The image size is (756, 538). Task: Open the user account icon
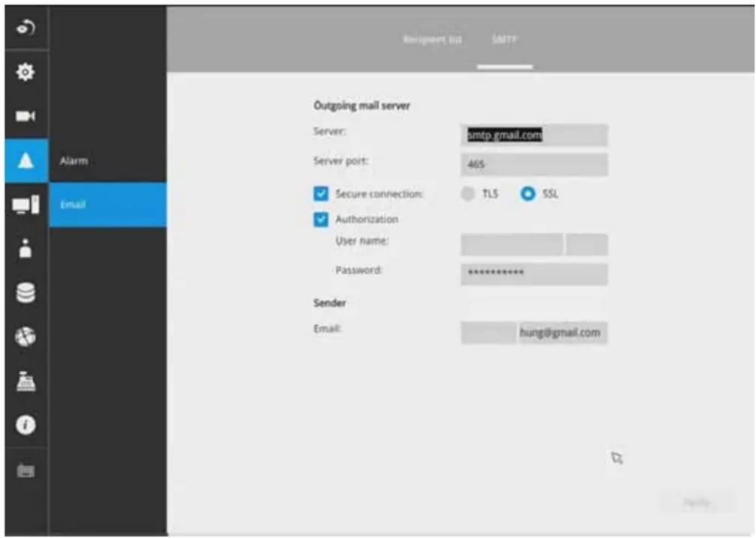pos(25,249)
